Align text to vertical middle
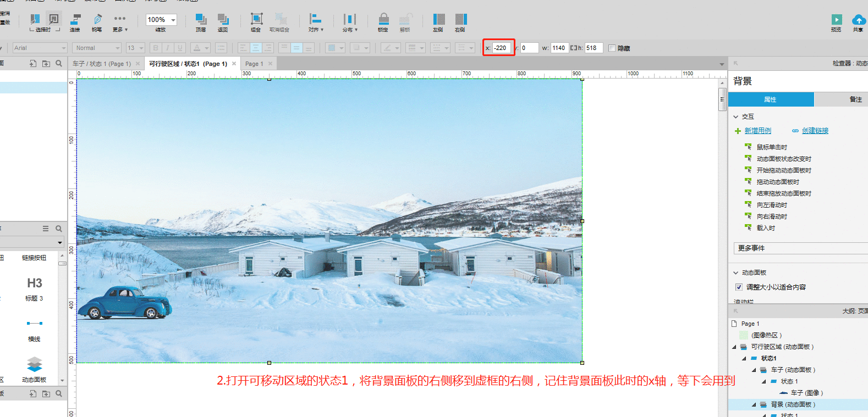 click(296, 48)
